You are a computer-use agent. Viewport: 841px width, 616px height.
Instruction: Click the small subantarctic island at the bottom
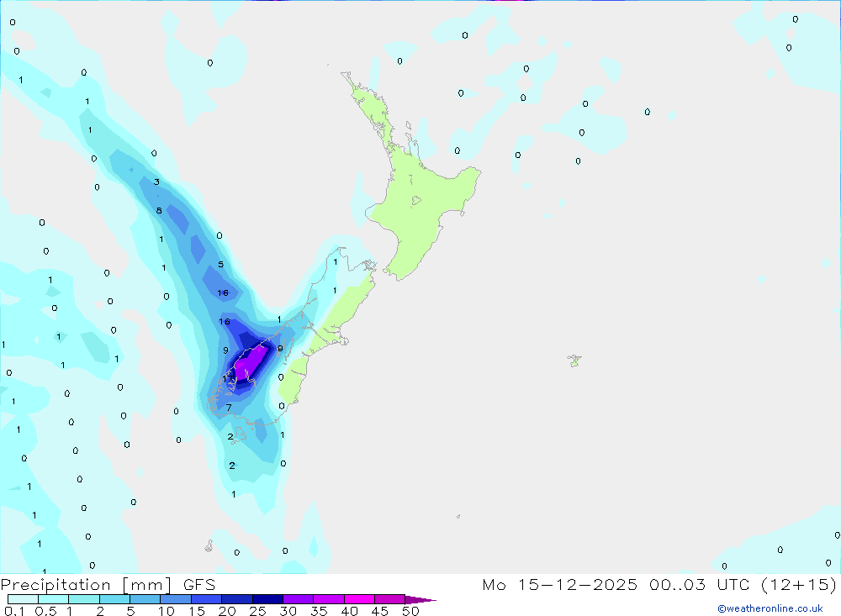(209, 545)
